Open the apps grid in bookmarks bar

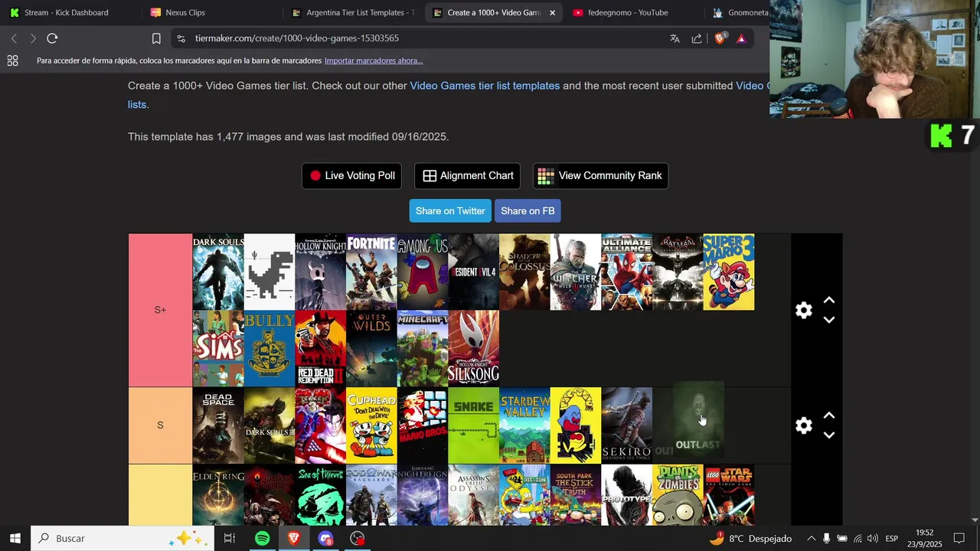coord(12,60)
